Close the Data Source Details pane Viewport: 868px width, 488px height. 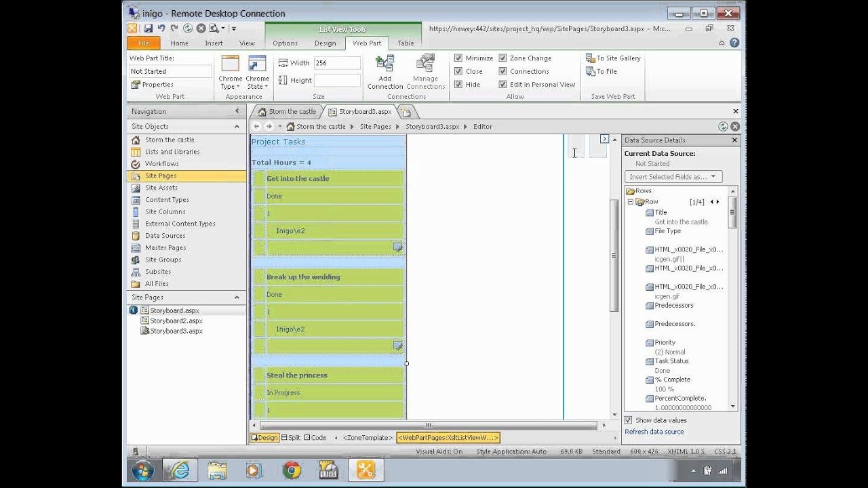pos(734,140)
